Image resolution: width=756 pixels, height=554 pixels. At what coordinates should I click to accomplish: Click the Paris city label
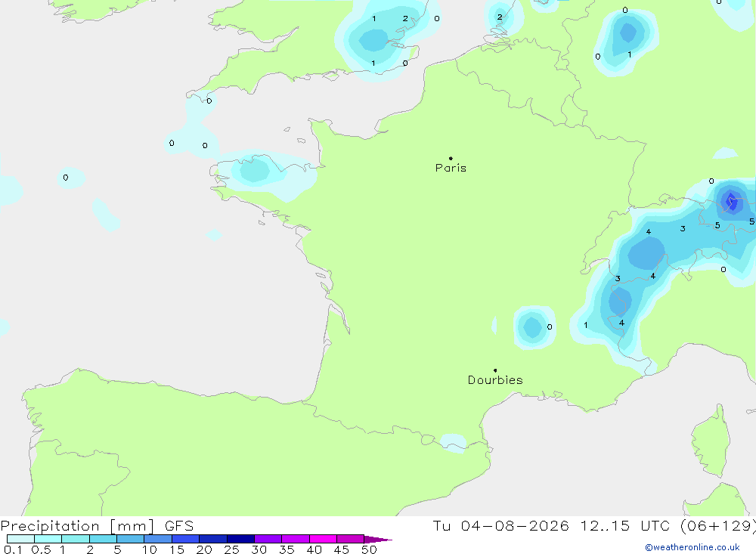point(451,168)
